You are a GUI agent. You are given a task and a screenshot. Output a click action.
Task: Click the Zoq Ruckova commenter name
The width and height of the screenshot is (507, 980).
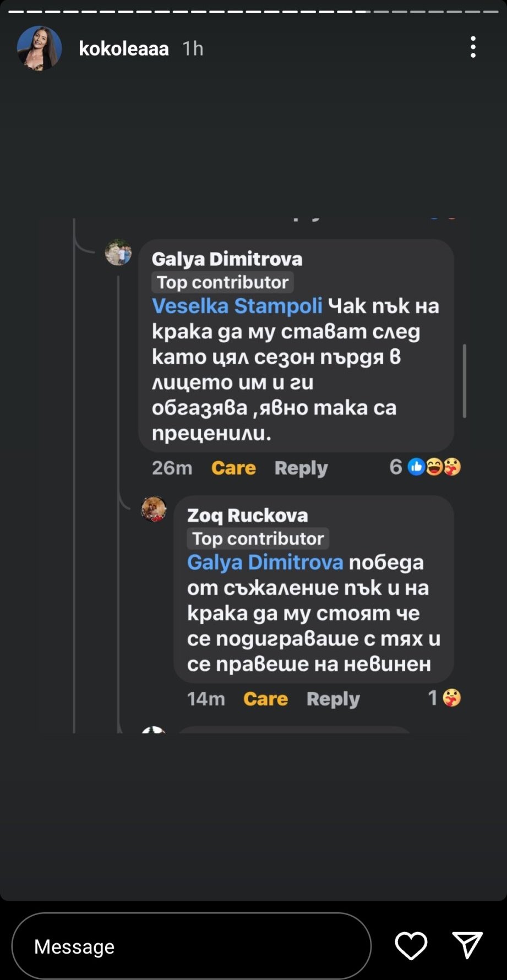[x=247, y=515]
